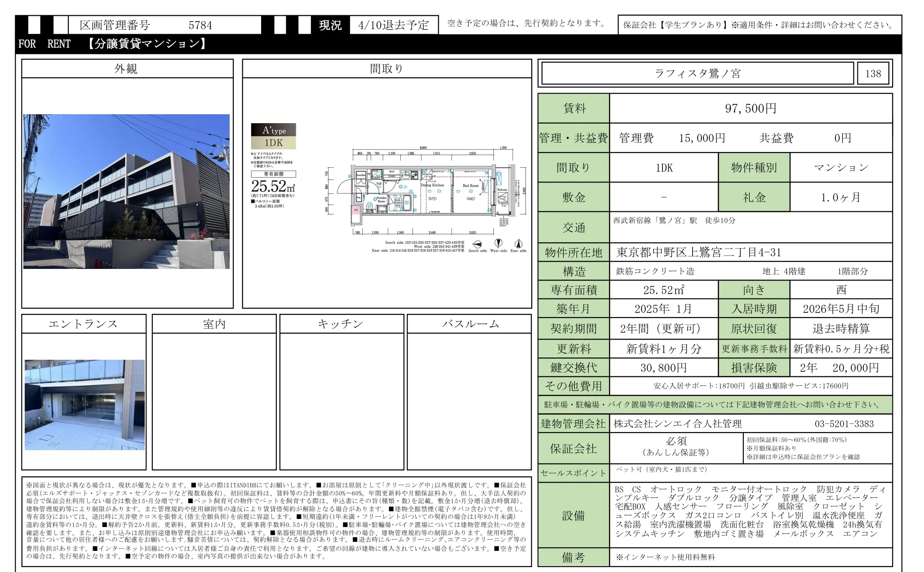Viewport: 924px width, 572px height.
Task: Click the property name ラフィスタ鷺ノ宮
Action: (697, 73)
